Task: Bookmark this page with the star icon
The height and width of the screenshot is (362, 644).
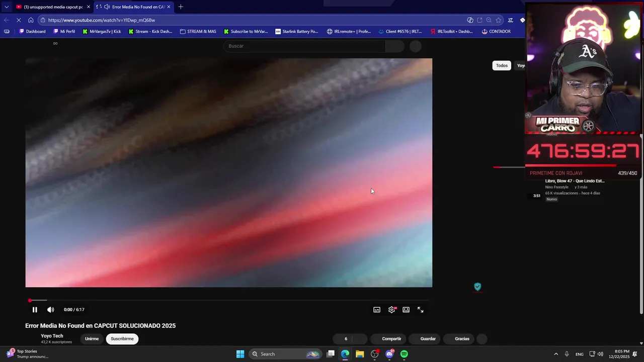Action: 498,20
